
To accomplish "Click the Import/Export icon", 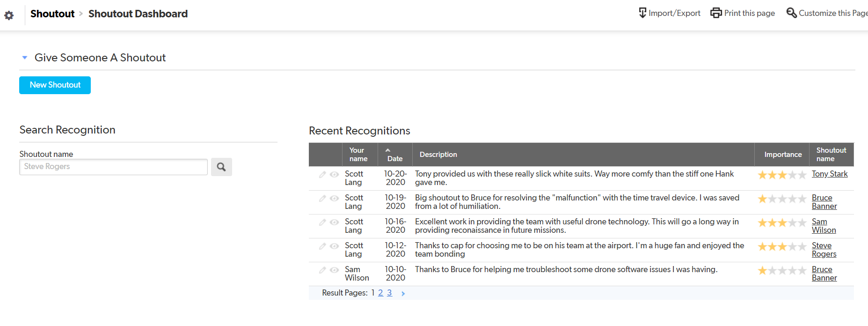I will pyautogui.click(x=642, y=13).
